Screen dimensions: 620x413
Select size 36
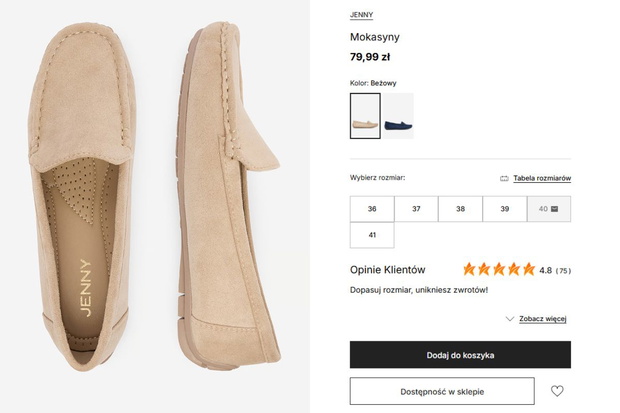pos(372,209)
